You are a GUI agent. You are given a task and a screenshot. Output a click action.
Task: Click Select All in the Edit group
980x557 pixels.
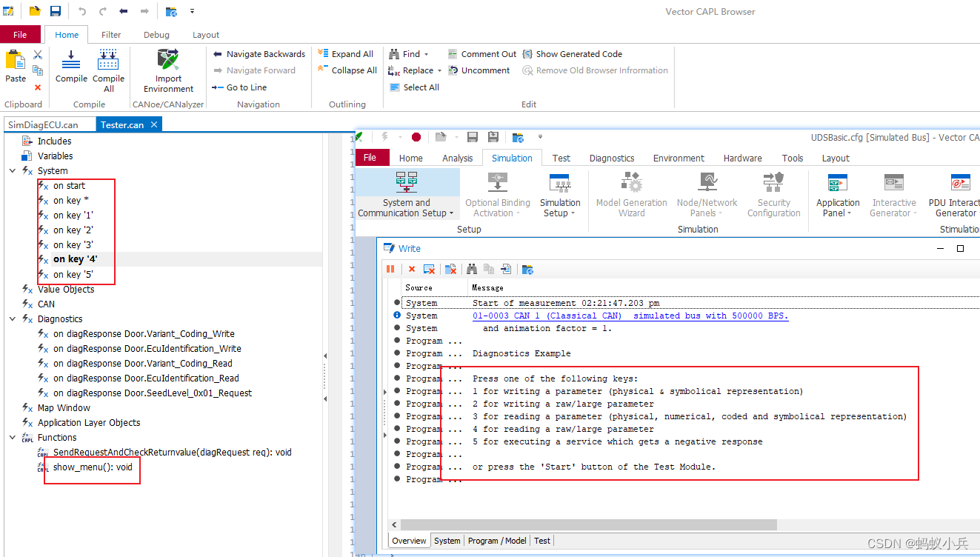414,87
